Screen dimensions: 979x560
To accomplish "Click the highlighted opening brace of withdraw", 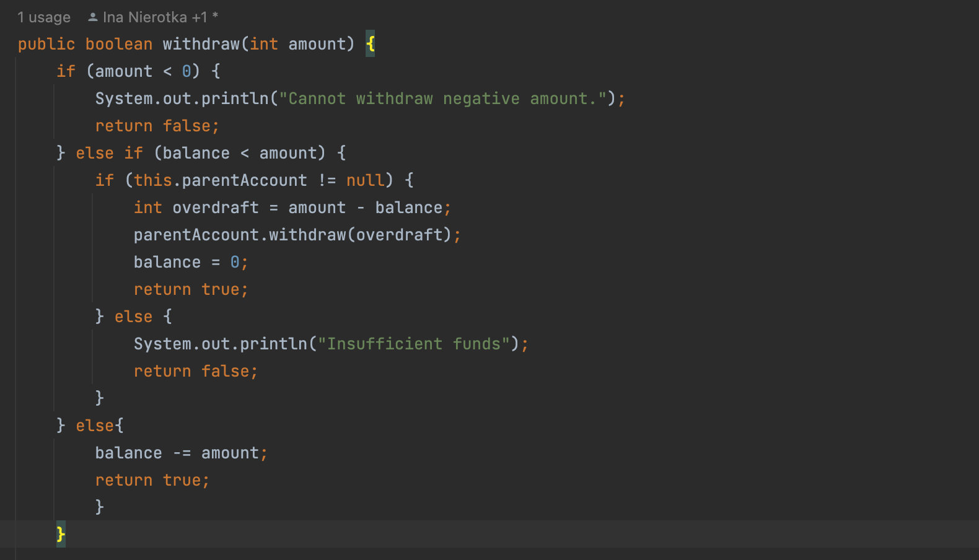I will point(370,44).
